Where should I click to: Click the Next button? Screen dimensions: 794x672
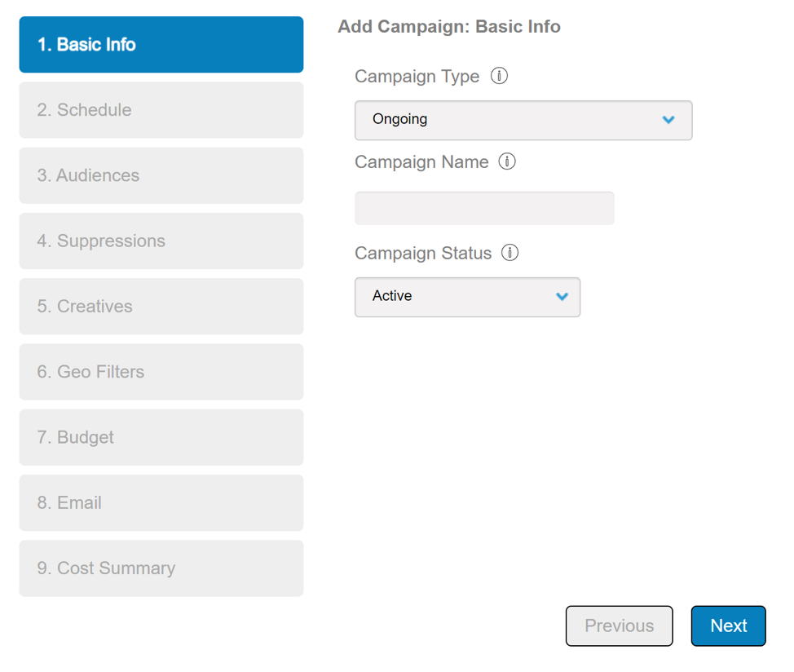pyautogui.click(x=728, y=626)
